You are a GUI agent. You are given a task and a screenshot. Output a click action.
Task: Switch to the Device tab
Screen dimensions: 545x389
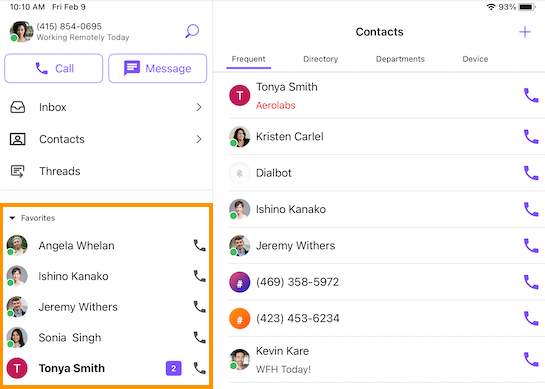(475, 59)
